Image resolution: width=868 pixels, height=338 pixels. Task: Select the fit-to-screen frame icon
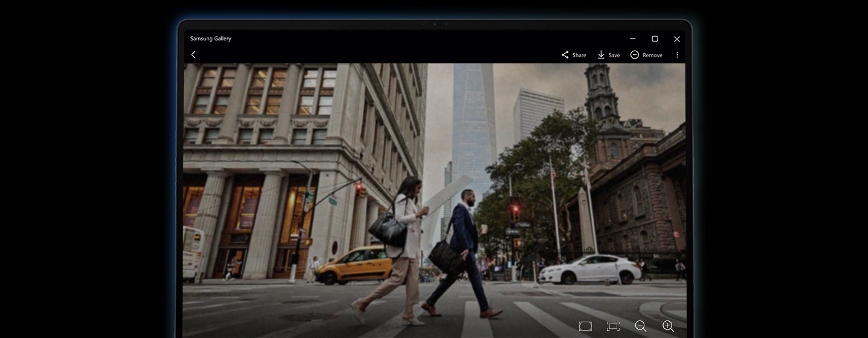tap(585, 327)
